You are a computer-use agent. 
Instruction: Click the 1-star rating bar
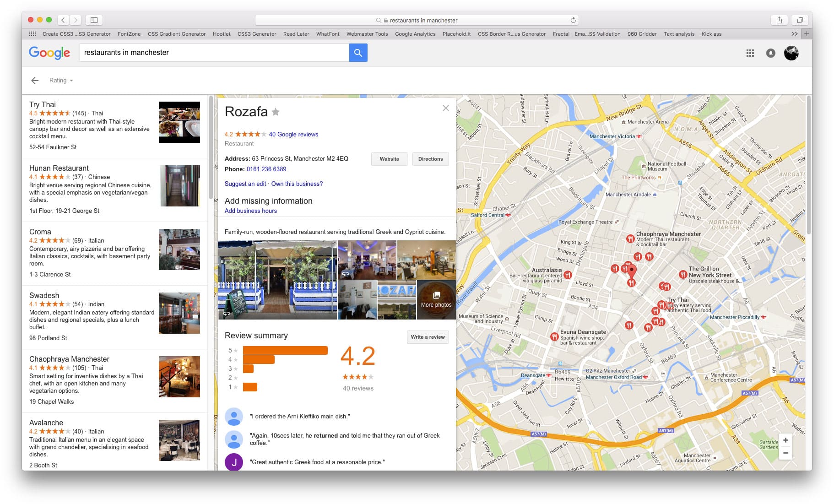pos(250,387)
